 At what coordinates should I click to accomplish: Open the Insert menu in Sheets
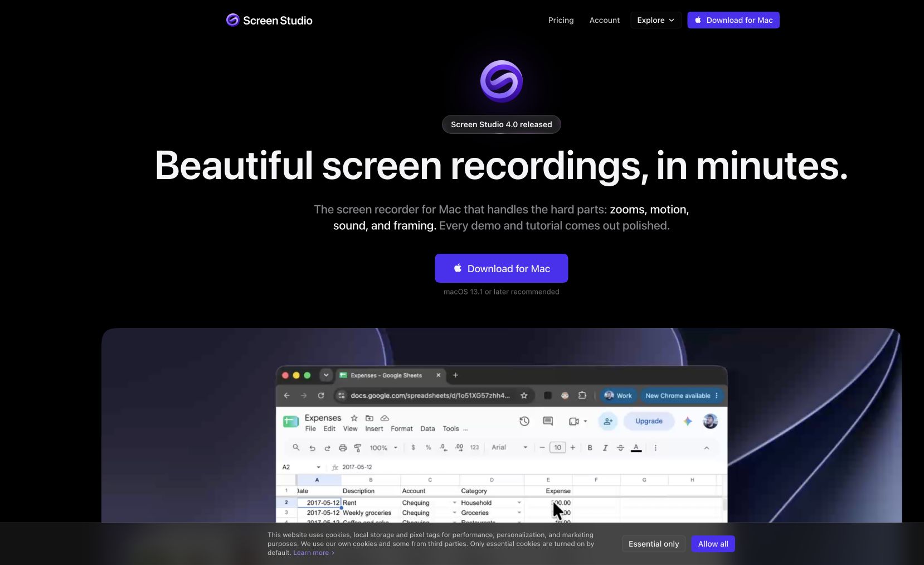(x=374, y=429)
